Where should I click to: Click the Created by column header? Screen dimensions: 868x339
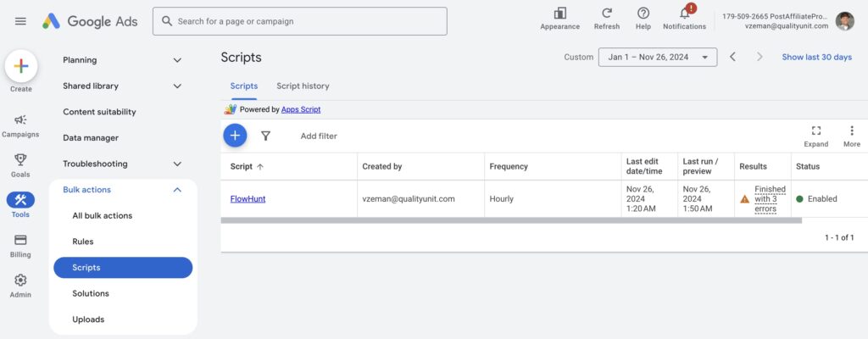click(382, 166)
